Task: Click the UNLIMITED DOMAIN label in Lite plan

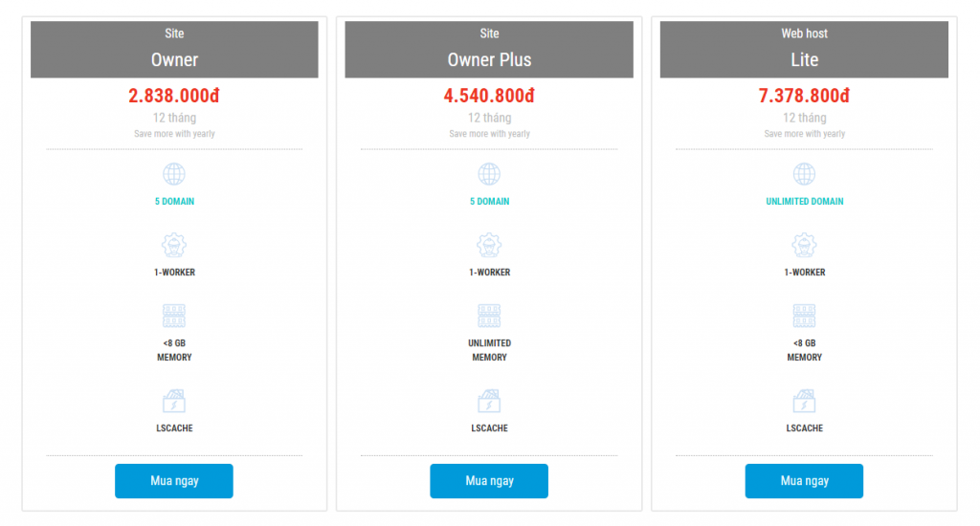Action: (804, 202)
